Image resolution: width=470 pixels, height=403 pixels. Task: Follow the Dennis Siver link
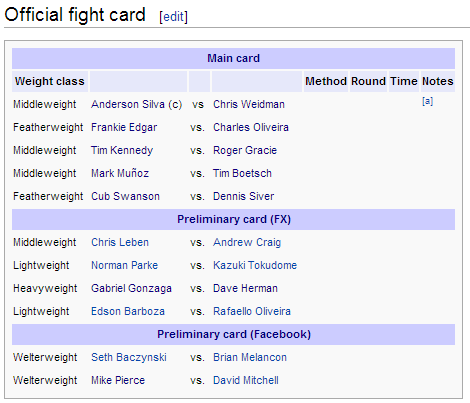click(x=244, y=196)
